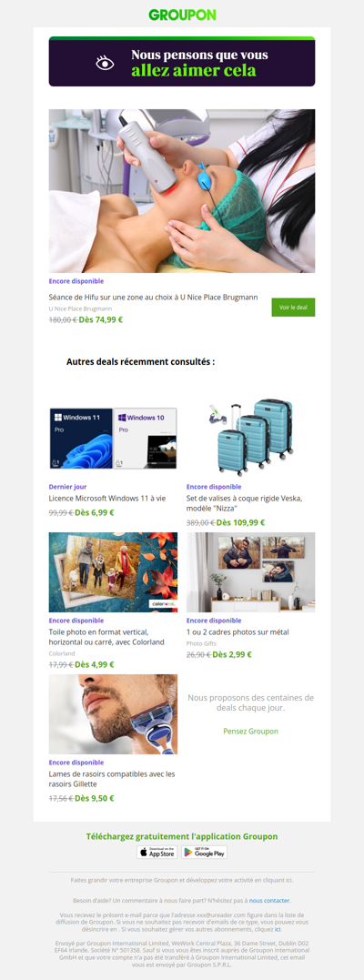Click the 'ici' link about subscriptions

(278, 929)
